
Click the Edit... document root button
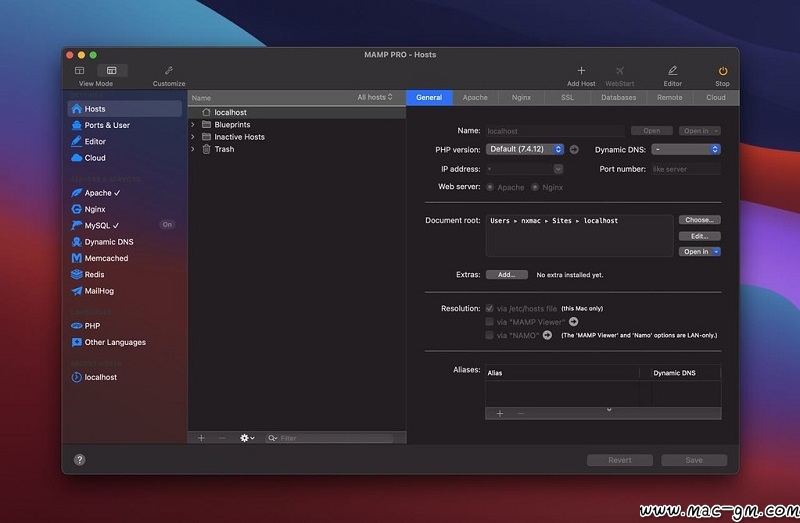click(699, 236)
